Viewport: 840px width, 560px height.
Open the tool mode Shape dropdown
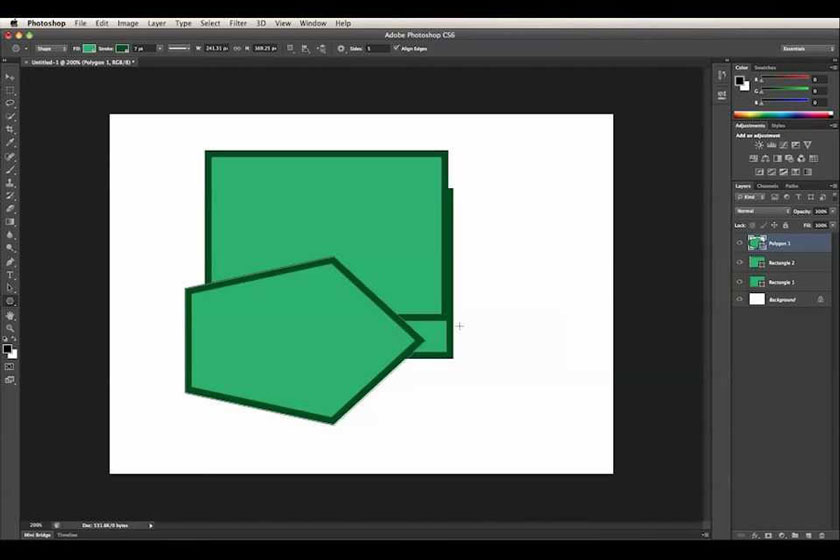coord(51,49)
